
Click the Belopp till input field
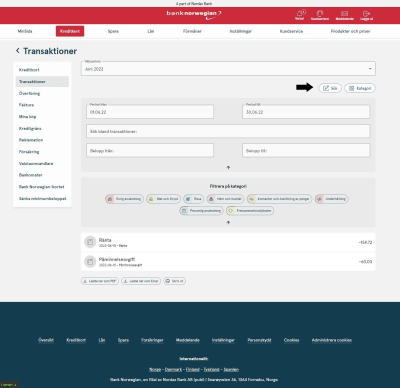click(306, 150)
